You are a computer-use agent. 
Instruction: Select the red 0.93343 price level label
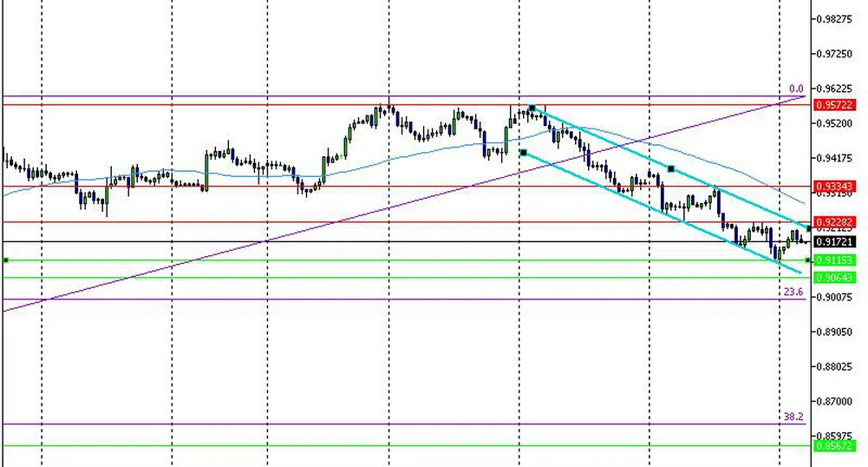(x=832, y=187)
